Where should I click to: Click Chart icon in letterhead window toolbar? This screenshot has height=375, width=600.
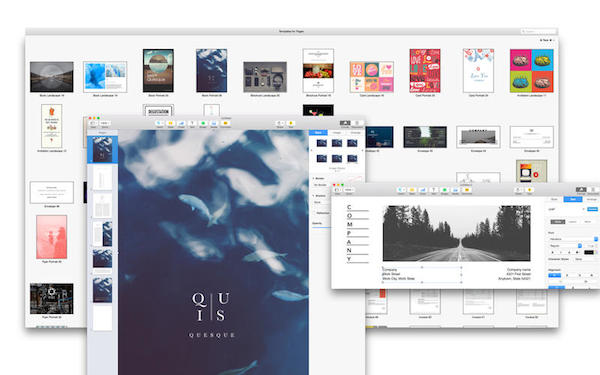pyautogui.click(x=423, y=189)
